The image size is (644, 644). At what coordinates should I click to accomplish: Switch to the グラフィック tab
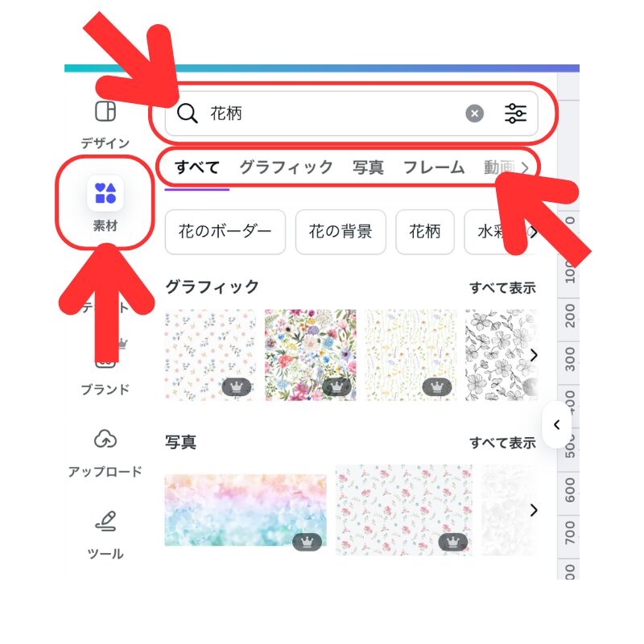pyautogui.click(x=286, y=167)
